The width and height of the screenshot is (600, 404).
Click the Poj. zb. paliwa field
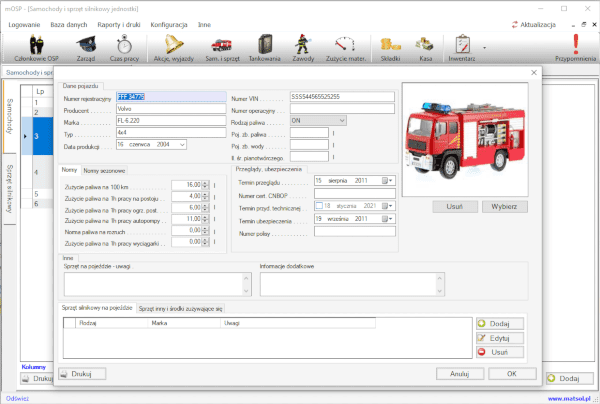pos(309,133)
